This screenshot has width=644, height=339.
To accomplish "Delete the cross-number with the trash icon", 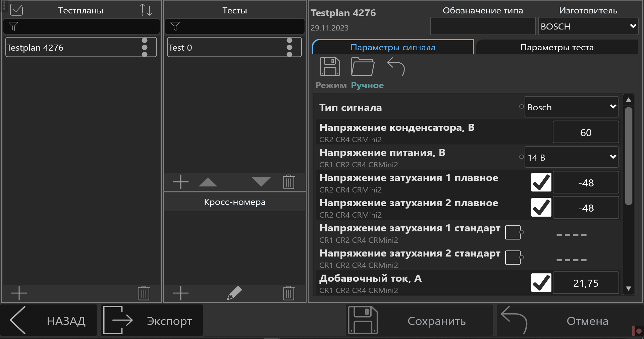I will pos(289,293).
